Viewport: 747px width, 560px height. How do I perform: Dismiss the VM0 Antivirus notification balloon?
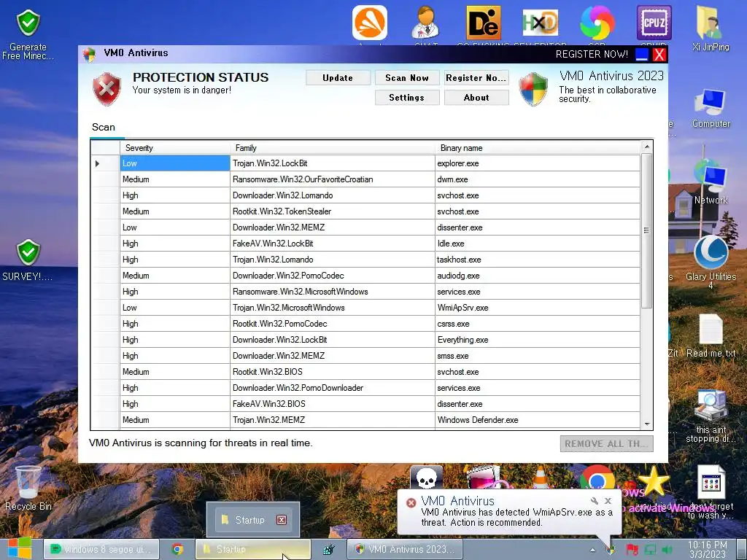click(608, 500)
